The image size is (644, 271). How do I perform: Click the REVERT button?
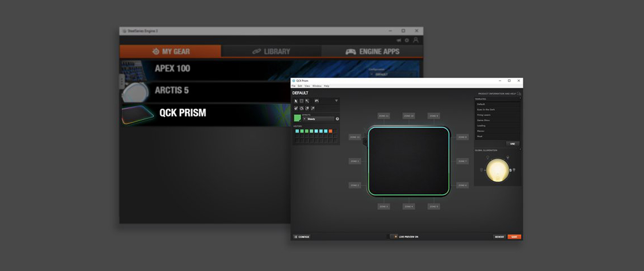tap(499, 237)
